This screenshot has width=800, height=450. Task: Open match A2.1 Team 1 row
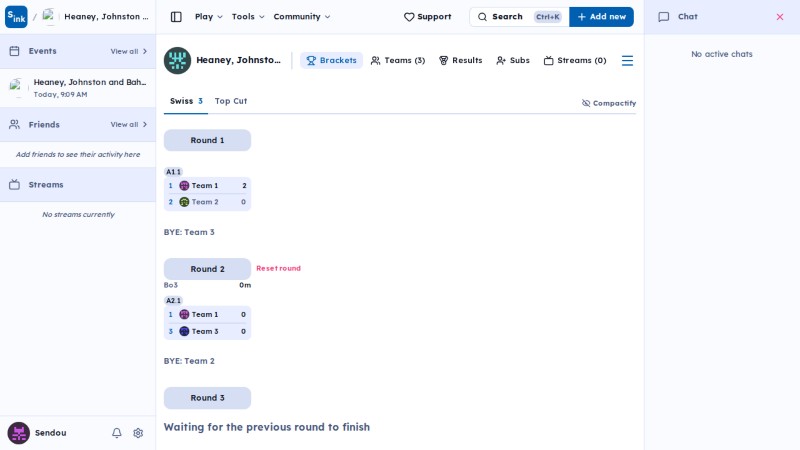coord(207,315)
